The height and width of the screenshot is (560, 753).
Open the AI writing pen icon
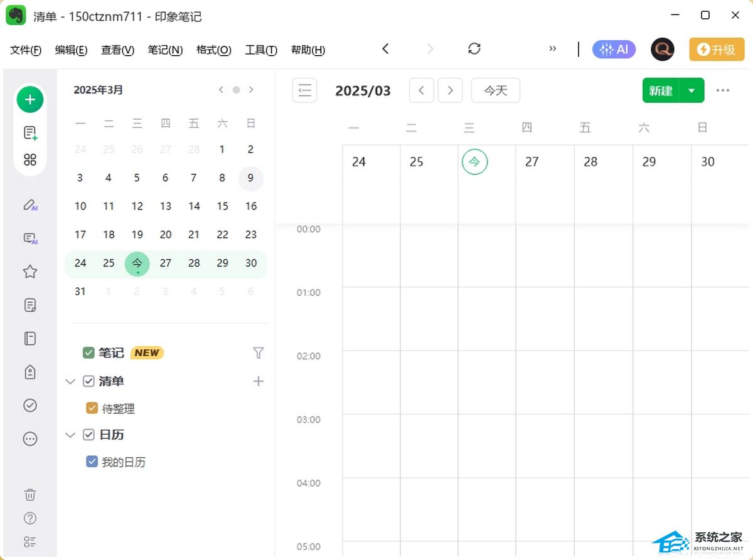(30, 204)
